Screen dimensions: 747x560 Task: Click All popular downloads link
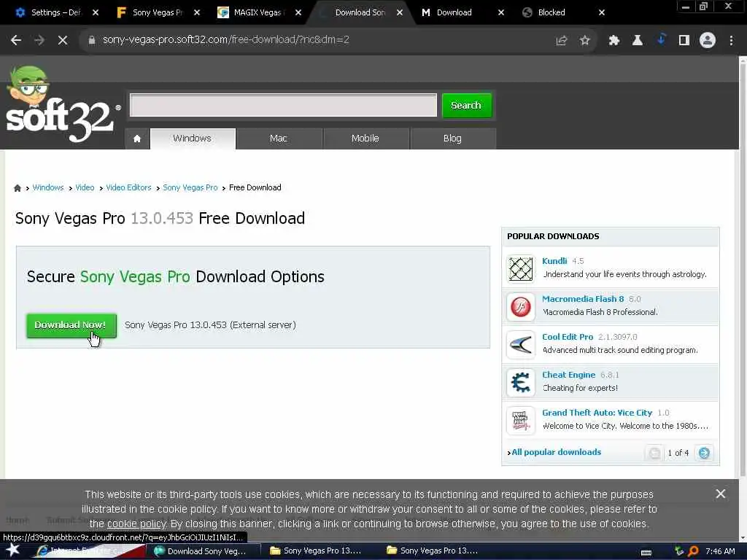556,452
